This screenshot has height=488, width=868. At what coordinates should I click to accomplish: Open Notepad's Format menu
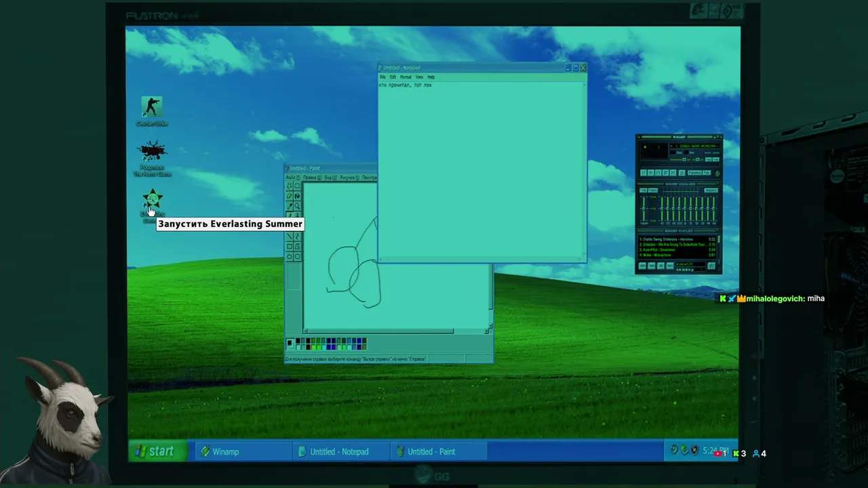(406, 77)
